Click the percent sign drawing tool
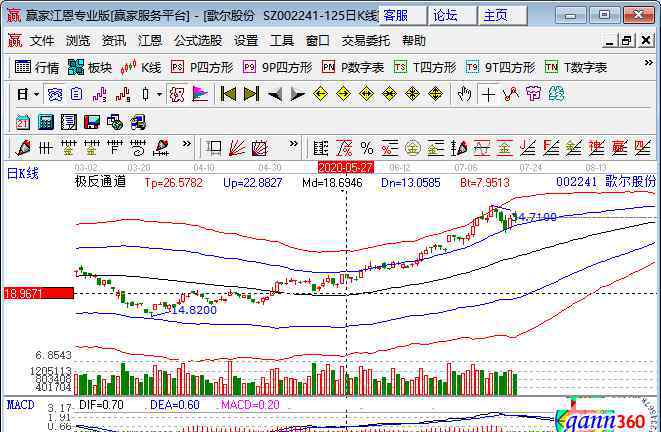 point(367,148)
